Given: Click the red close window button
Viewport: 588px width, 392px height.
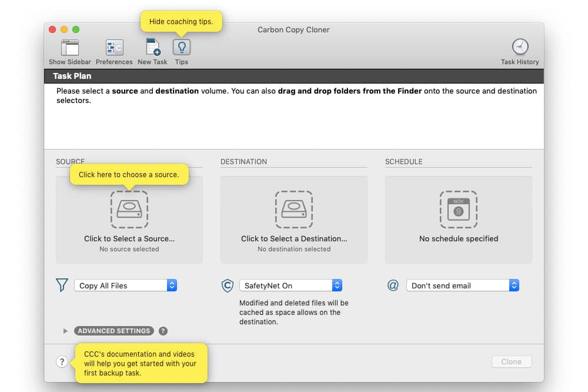Looking at the screenshot, I should 52,29.
